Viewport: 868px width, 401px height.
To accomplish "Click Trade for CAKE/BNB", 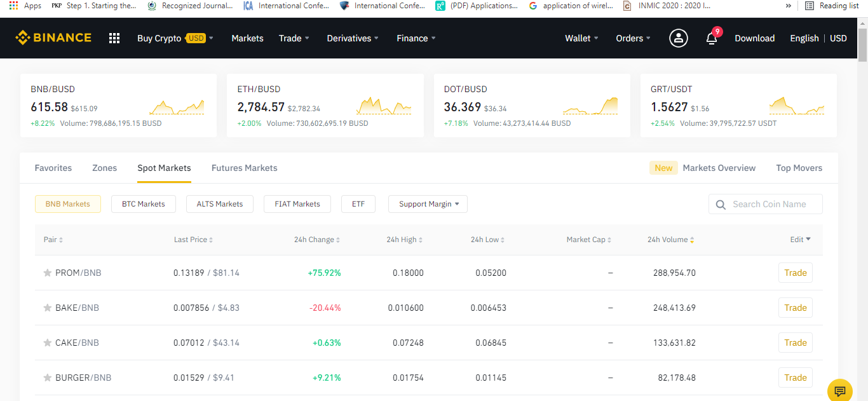I will click(796, 343).
